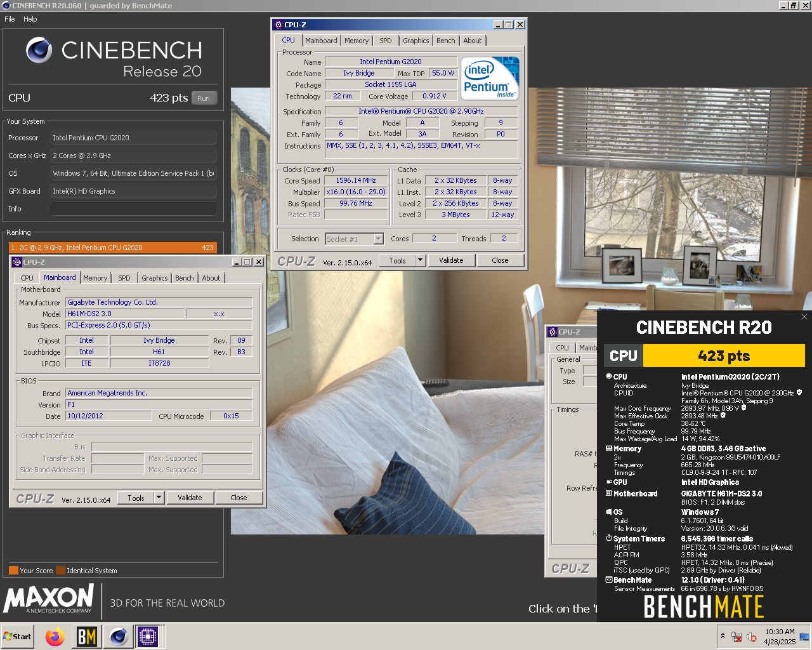Image resolution: width=812 pixels, height=650 pixels.
Task: Click the BenchMate section icon near 12.1.0
Action: [x=609, y=580]
